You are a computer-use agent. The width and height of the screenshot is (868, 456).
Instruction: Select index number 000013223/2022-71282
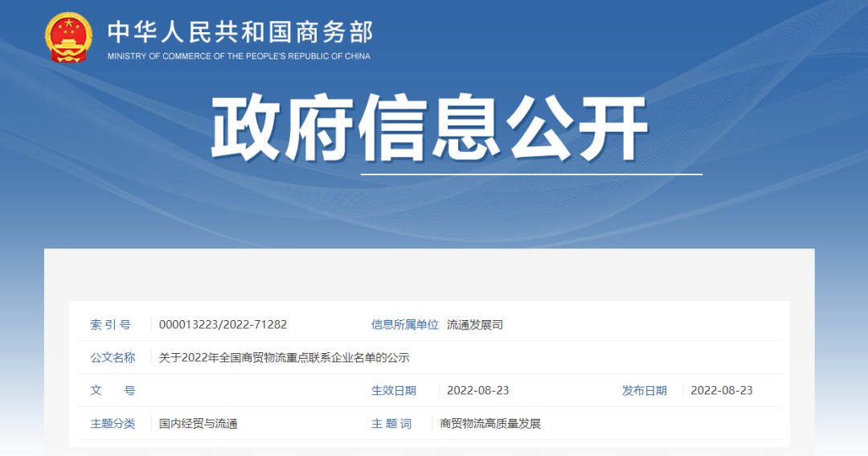[x=223, y=325]
